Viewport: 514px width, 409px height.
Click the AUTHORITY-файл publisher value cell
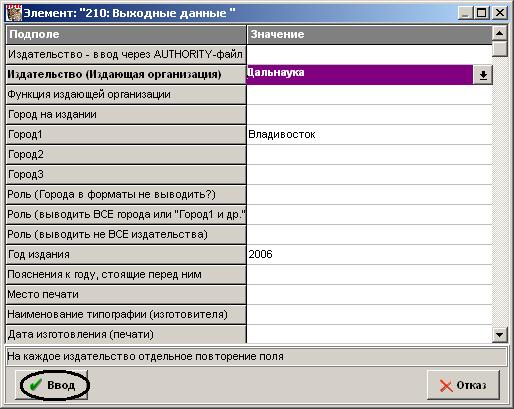tap(369, 55)
